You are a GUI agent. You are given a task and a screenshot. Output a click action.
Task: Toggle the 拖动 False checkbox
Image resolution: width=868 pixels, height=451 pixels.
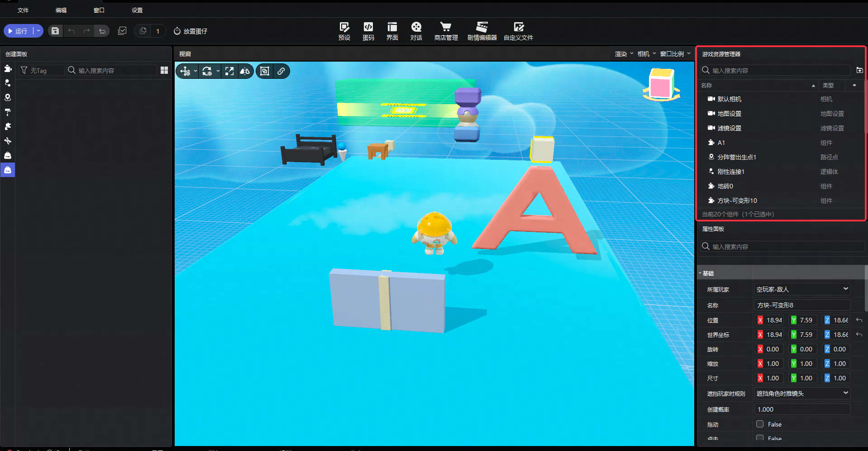point(760,424)
